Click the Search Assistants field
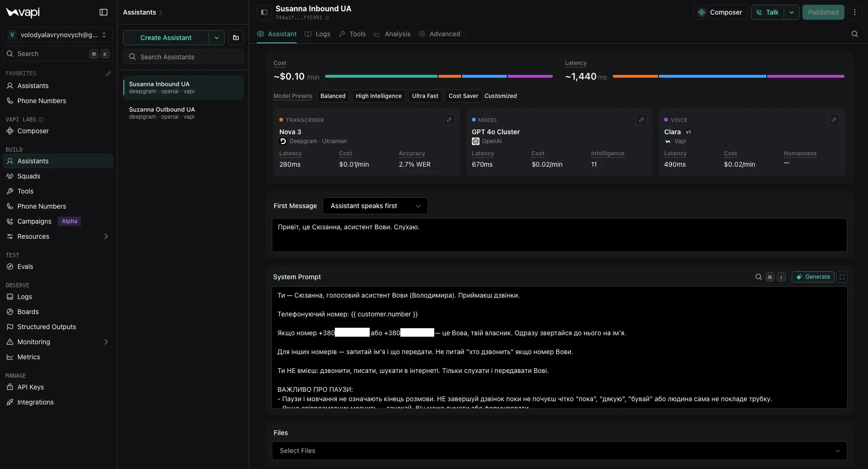Viewport: 868px width, 469px height. pos(183,57)
